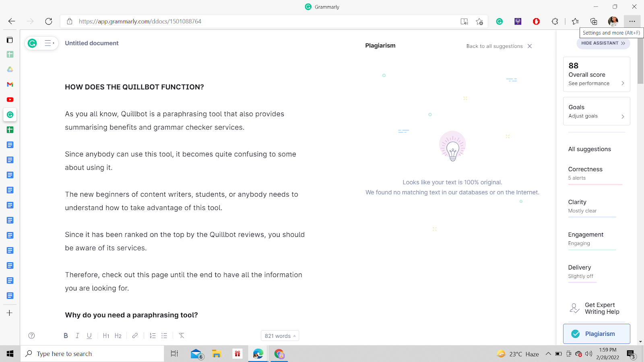The width and height of the screenshot is (644, 362).
Task: Open the Windows notification center
Action: (631, 354)
